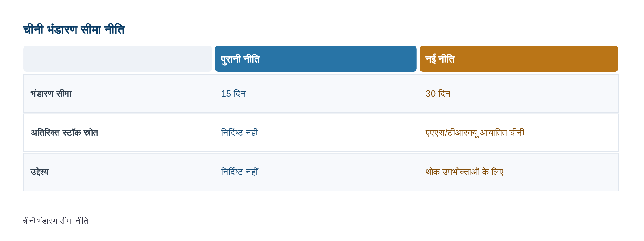Screen dimensions: 644x241
Task: Click the blue header color block
Action: [x=316, y=59]
